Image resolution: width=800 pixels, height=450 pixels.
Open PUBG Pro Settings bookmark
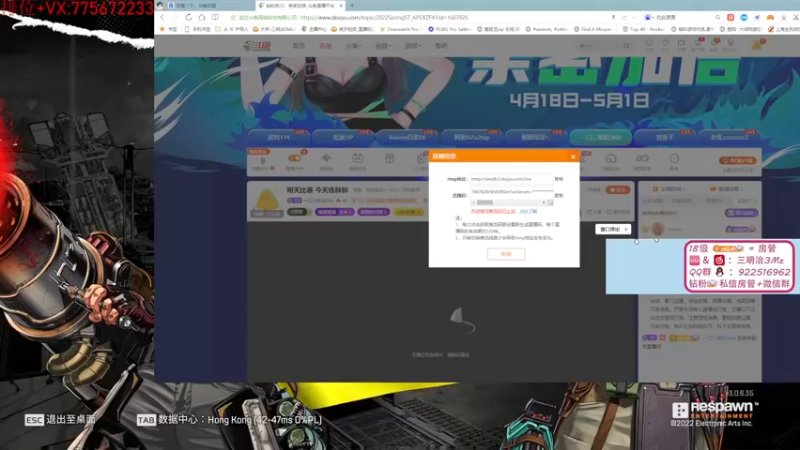[x=449, y=29]
